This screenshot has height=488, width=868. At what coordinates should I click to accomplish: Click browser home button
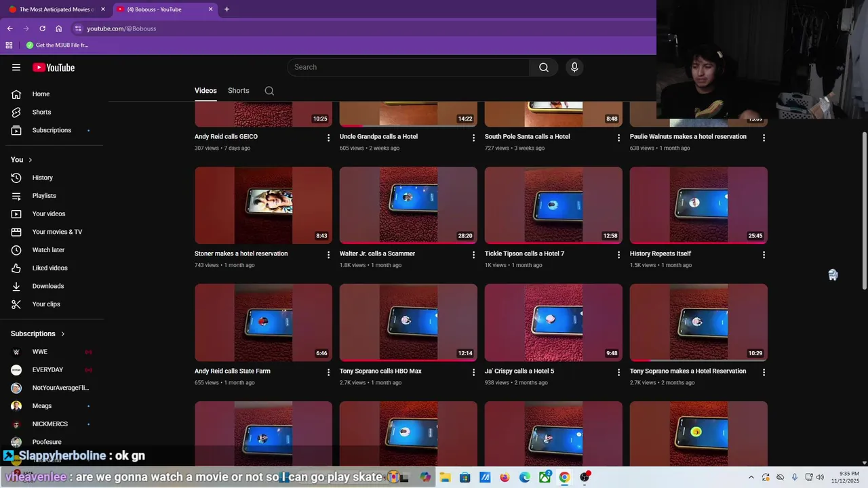click(x=59, y=28)
